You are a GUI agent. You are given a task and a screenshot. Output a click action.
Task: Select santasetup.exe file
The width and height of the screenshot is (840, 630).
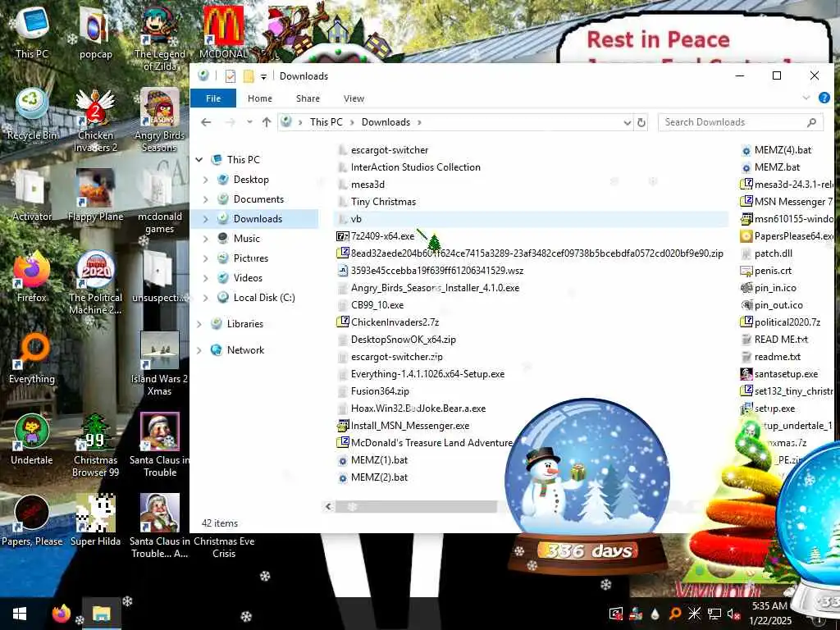[786, 374]
